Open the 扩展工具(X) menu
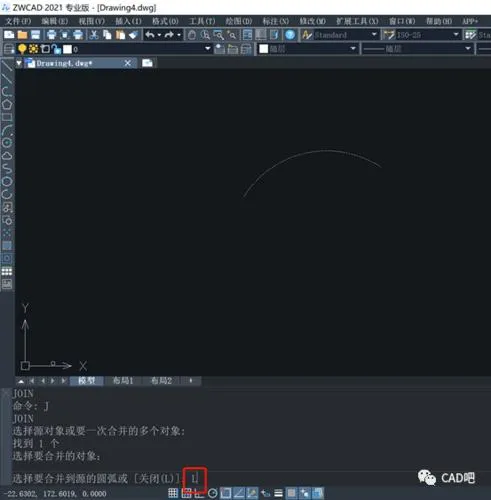The height and width of the screenshot is (500, 491). click(x=357, y=21)
